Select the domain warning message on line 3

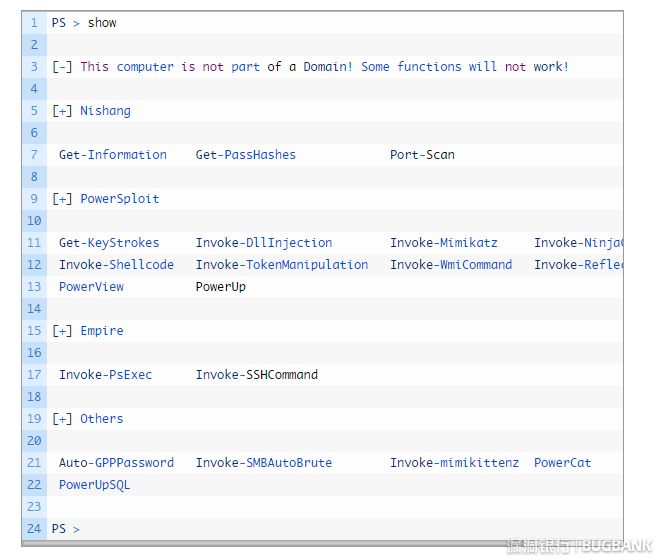(310, 67)
